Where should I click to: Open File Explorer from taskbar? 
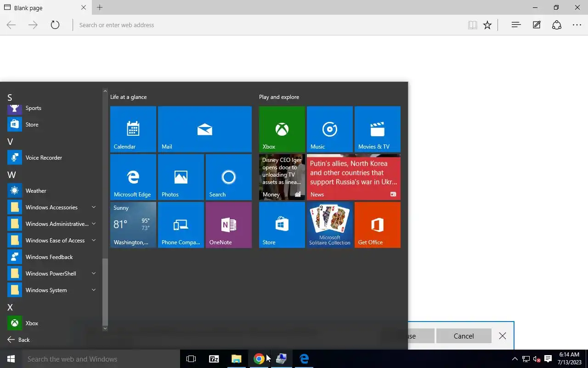tap(236, 359)
